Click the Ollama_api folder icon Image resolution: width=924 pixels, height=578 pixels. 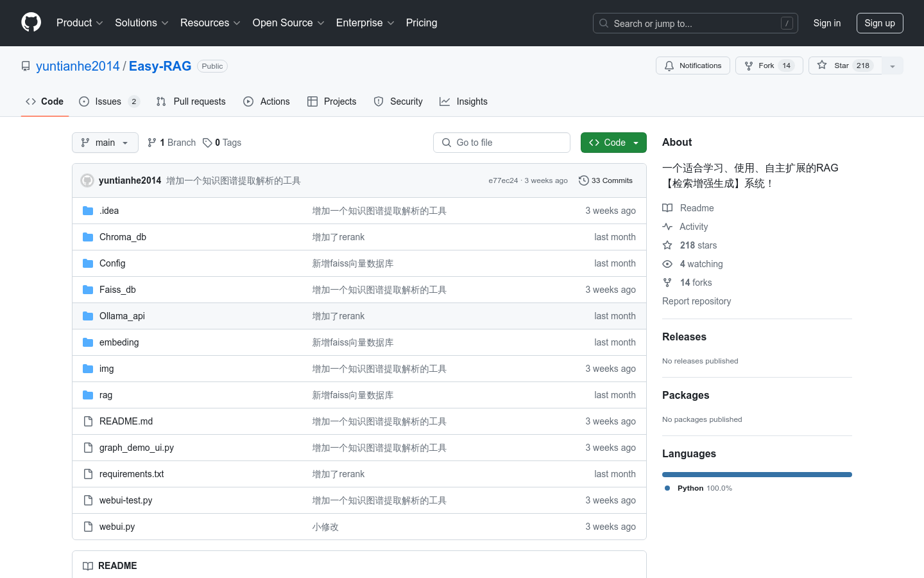(88, 316)
